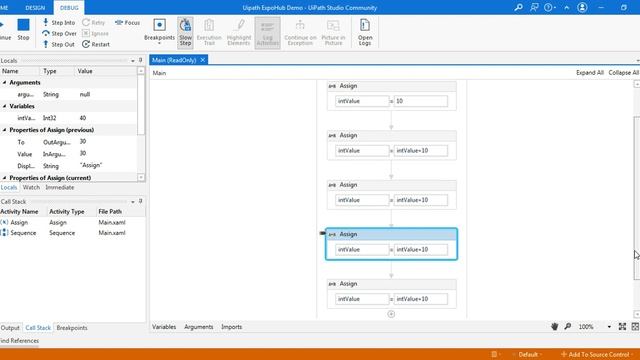640x360 pixels.
Task: Activate the pan hand tool
Action: click(x=554, y=327)
